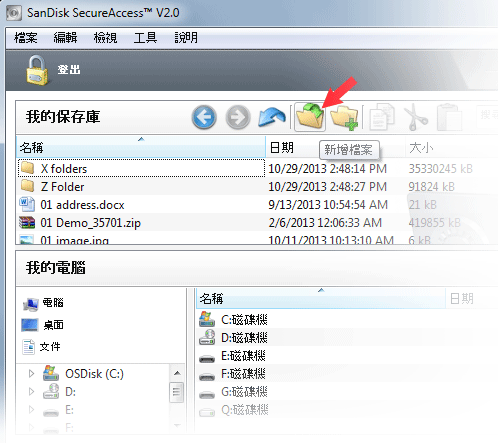Select 桌面 in the sidebar
The height and width of the screenshot is (443, 498).
click(x=53, y=325)
